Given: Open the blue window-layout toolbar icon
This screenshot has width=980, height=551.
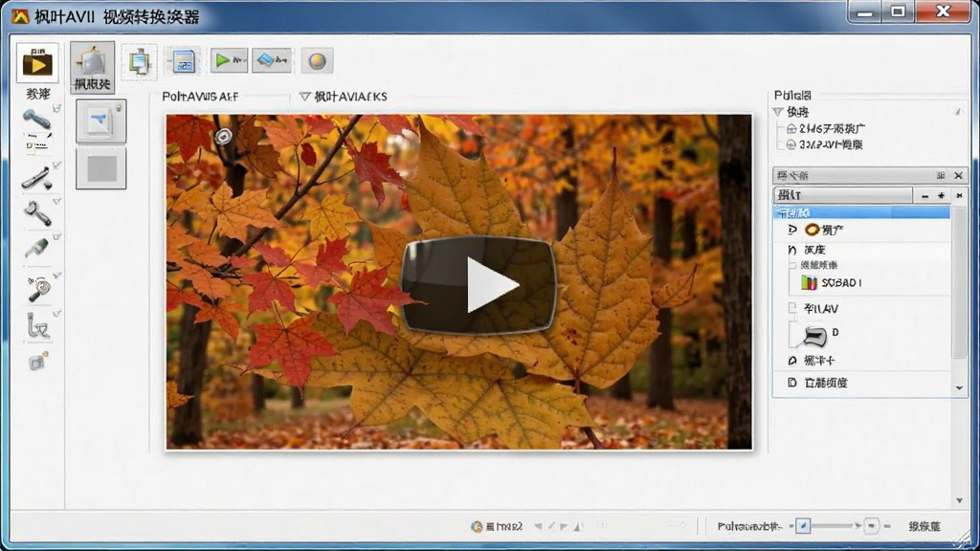Looking at the screenshot, I should 183,61.
